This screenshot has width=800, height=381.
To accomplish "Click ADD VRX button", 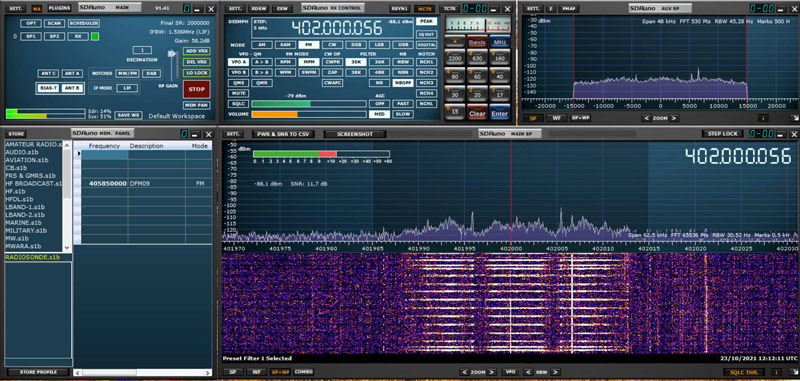I will click(x=196, y=51).
